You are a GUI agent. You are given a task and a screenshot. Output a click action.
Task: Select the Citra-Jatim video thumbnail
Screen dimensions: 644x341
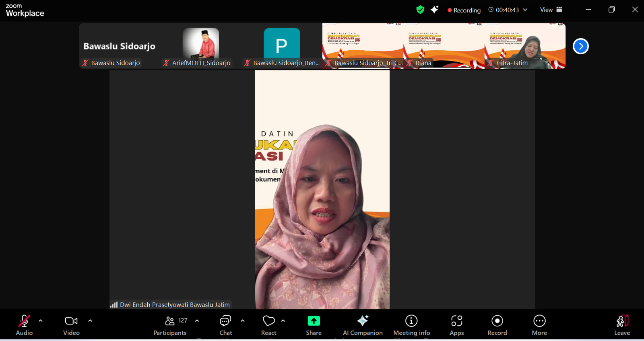525,46
